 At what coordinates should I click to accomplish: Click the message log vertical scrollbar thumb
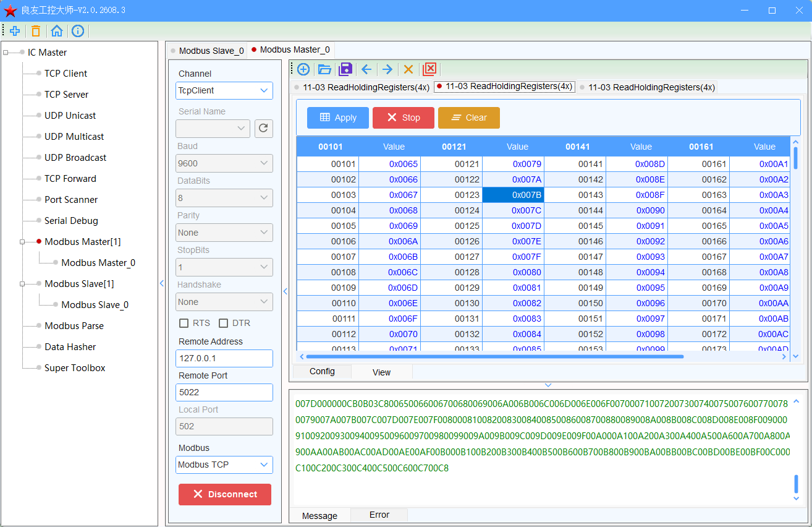796,483
